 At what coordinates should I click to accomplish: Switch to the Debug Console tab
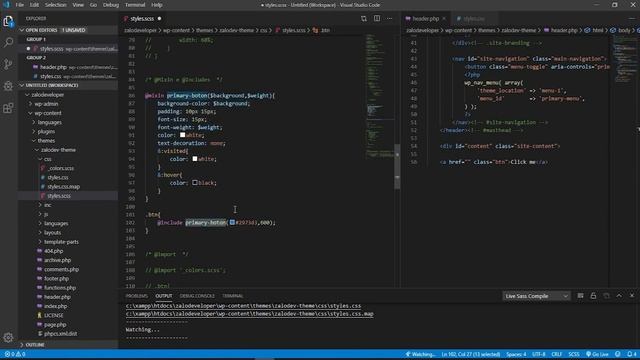[197, 296]
